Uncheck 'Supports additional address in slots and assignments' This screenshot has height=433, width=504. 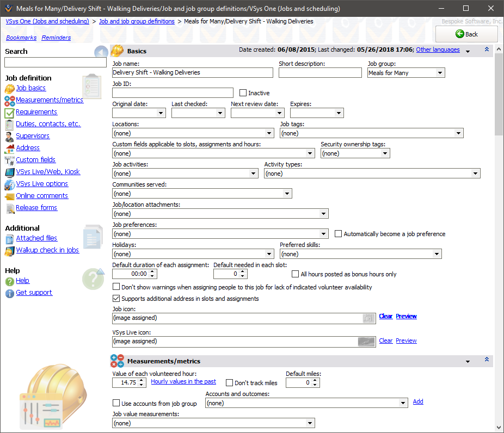point(116,299)
